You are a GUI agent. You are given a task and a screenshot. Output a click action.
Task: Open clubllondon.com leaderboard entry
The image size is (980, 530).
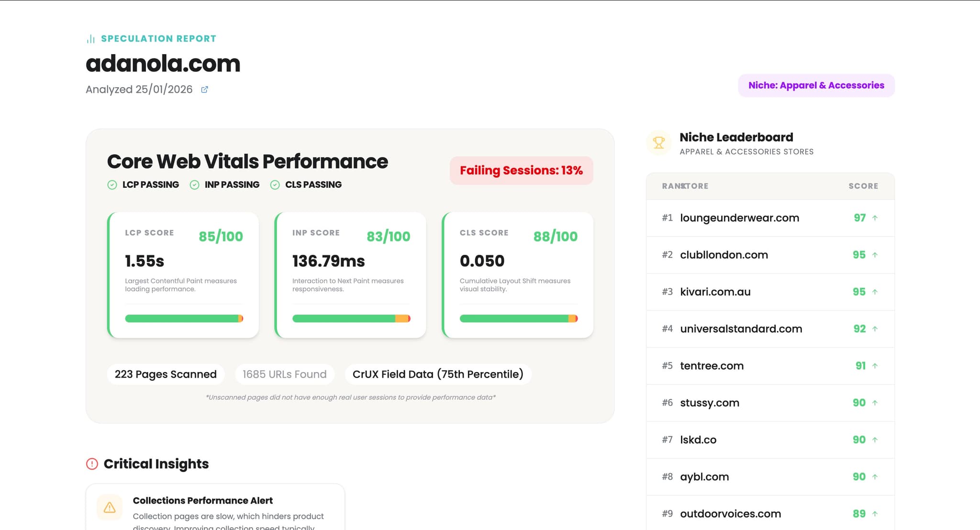click(x=724, y=255)
